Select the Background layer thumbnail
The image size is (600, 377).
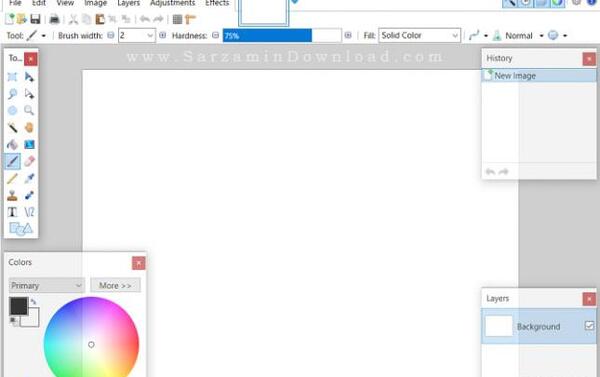point(499,326)
